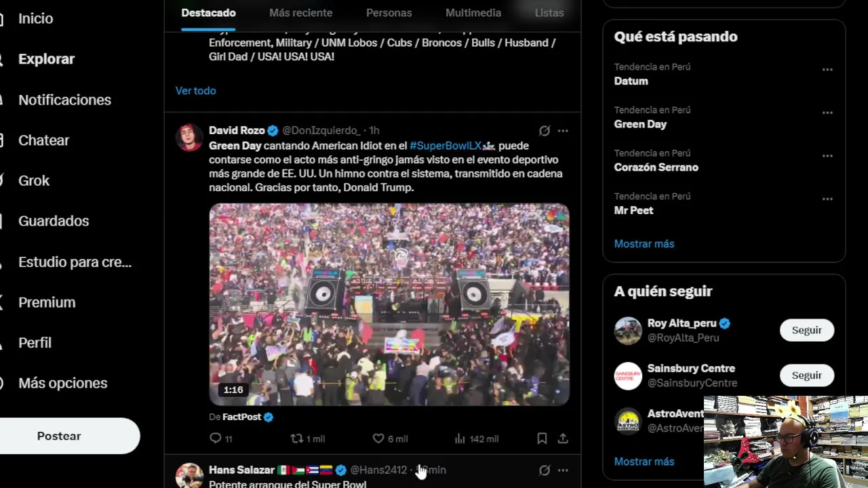The width and height of the screenshot is (868, 488).
Task: Follow Roy Alta_peru account
Action: tap(807, 330)
